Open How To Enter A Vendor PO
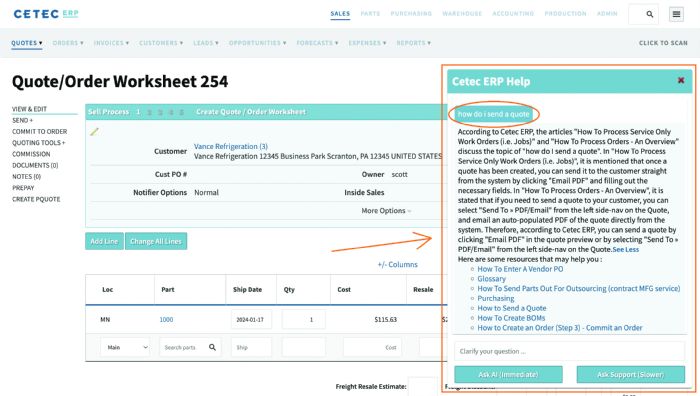 (x=520, y=269)
